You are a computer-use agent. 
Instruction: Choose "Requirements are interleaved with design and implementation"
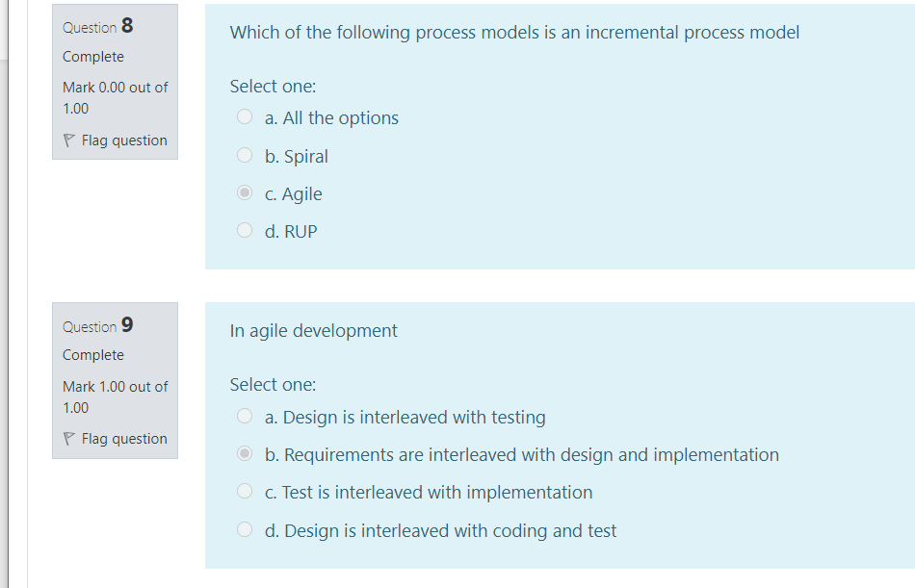point(245,454)
